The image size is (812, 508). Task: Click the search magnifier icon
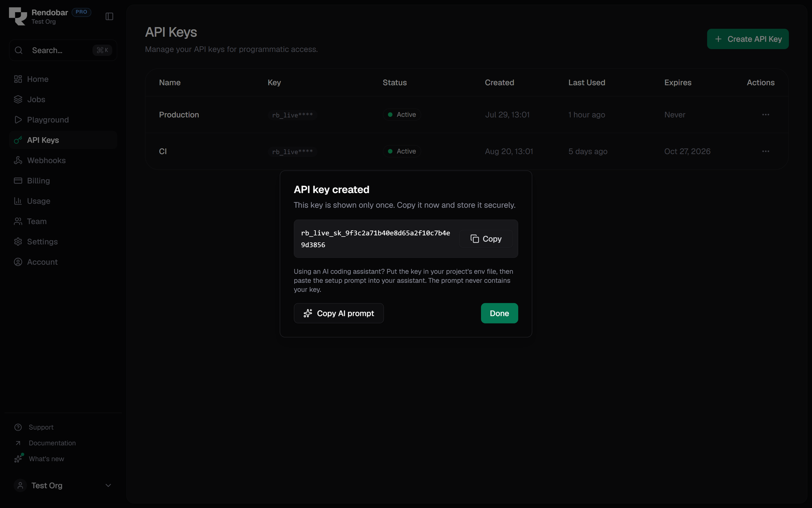19,50
